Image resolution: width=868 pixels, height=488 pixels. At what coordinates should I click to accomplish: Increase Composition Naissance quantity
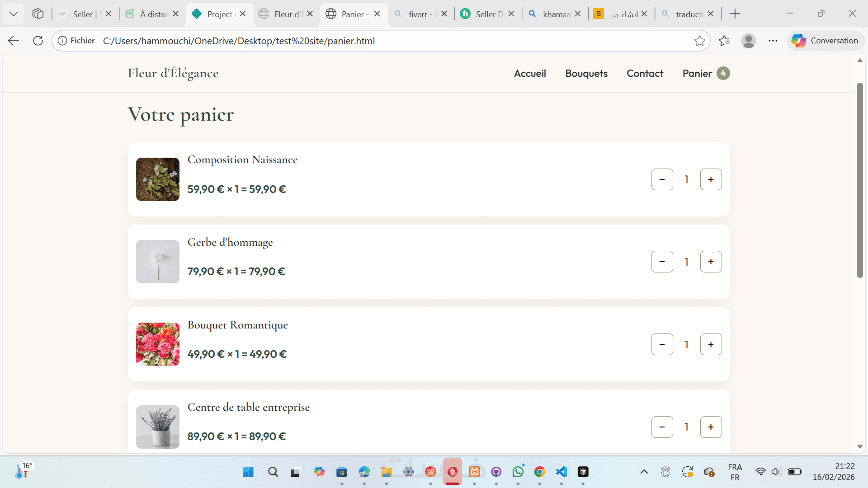[711, 179]
